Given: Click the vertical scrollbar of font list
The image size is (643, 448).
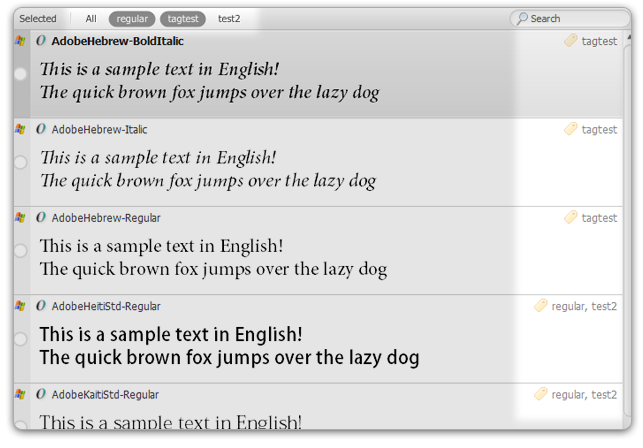Looking at the screenshot, I should click(x=627, y=232).
